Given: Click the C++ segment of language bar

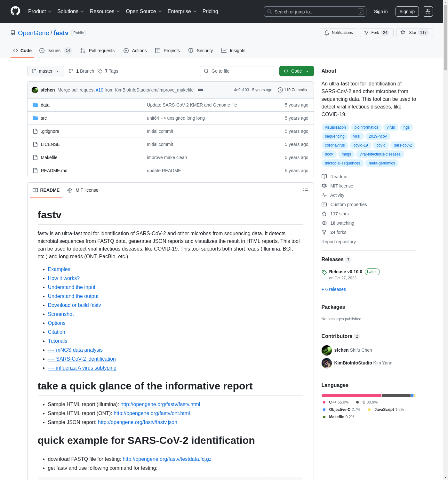Looking at the screenshot, I should point(351,396).
